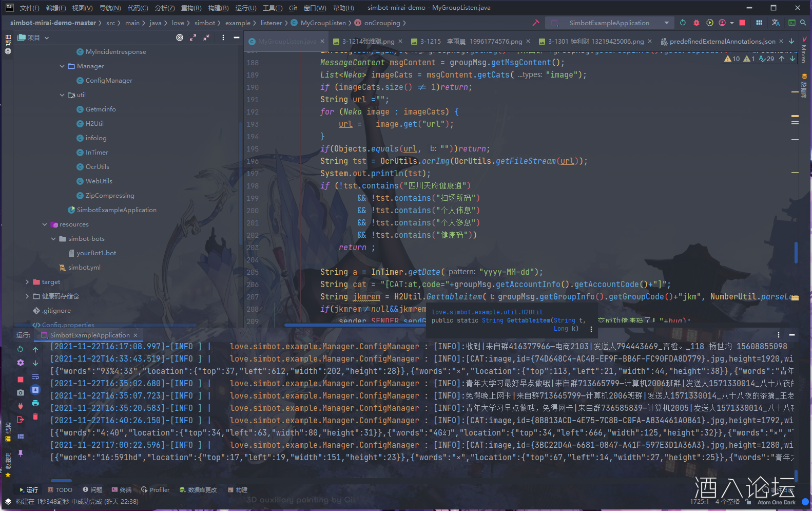The width and height of the screenshot is (812, 511).
Task: Toggle scroll to end in run console
Action: pyautogui.click(x=35, y=390)
